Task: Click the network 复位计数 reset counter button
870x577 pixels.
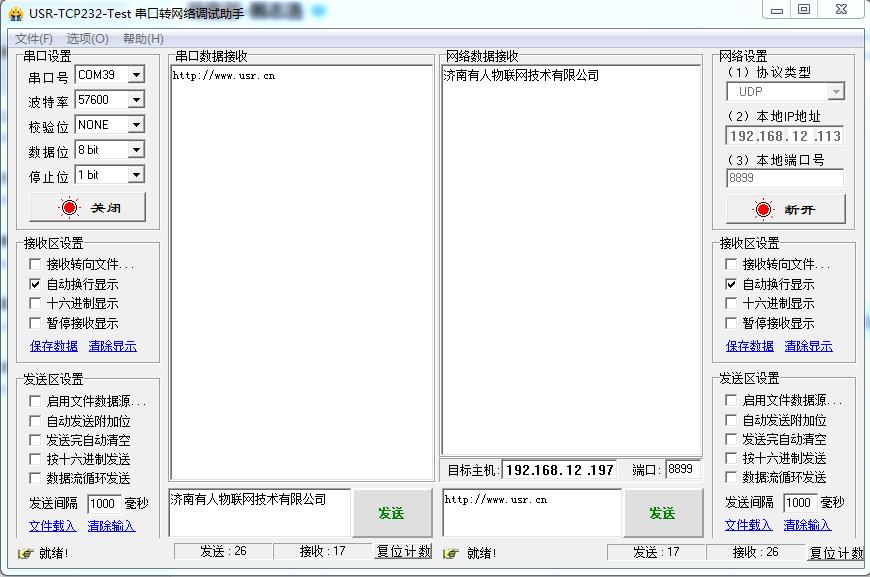Action: (835, 553)
